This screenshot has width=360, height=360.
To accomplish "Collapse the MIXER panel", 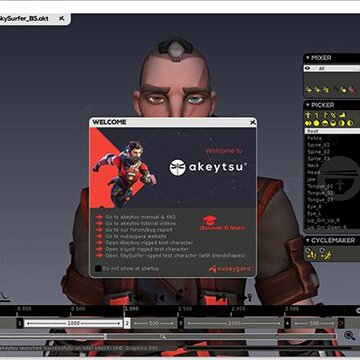I will point(308,58).
